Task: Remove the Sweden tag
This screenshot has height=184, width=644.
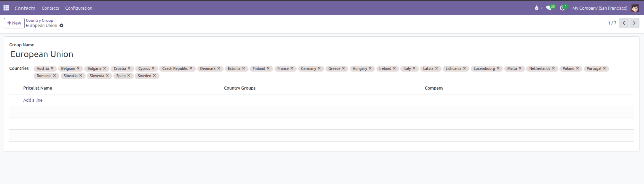Action: tap(154, 76)
